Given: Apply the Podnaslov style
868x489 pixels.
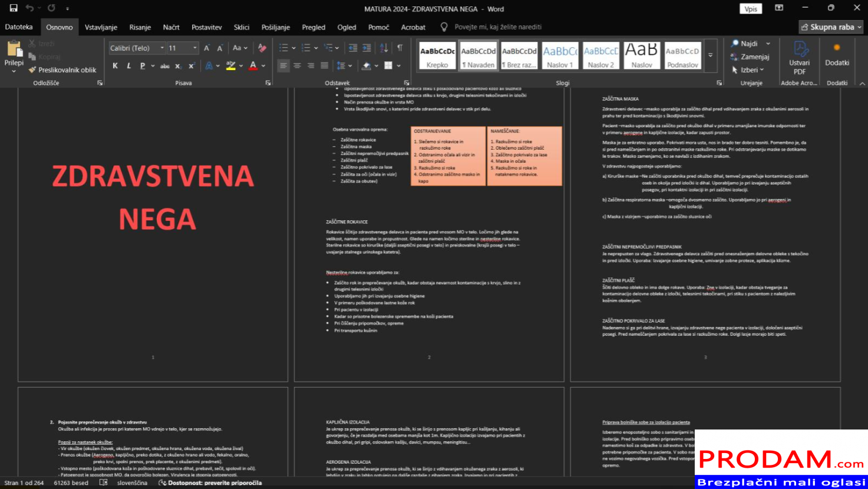Looking at the screenshot, I should coord(682,55).
